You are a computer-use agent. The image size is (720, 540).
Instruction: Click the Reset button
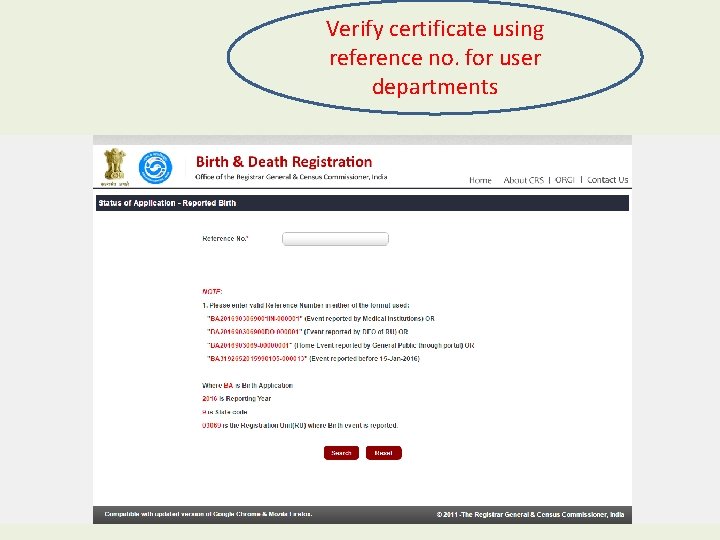[x=383, y=453]
